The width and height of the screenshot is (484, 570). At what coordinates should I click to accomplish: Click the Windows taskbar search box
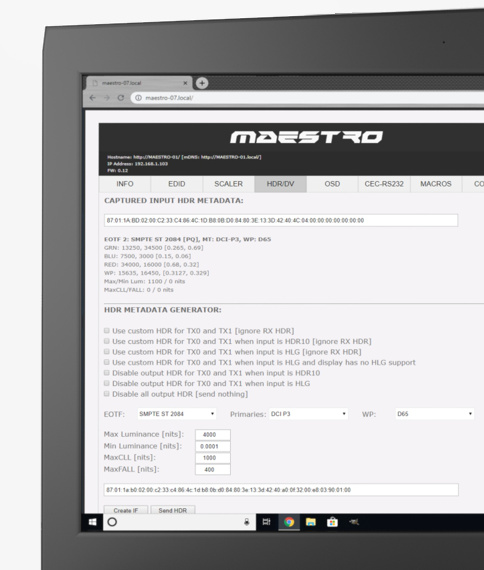(x=180, y=522)
